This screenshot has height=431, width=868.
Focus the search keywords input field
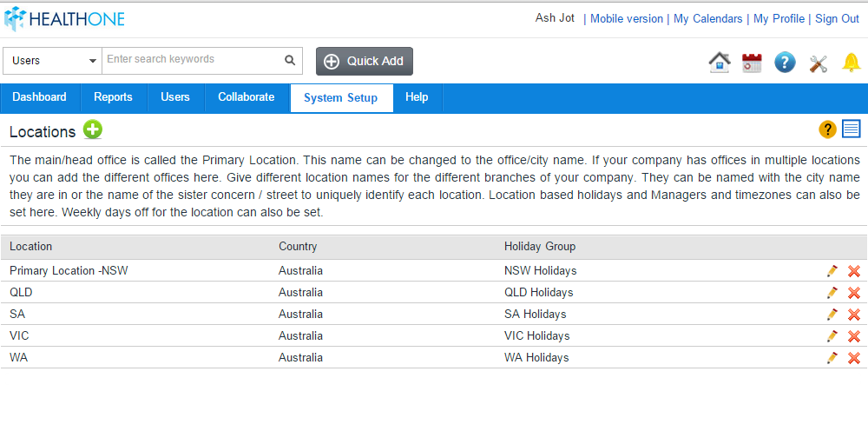[193, 60]
